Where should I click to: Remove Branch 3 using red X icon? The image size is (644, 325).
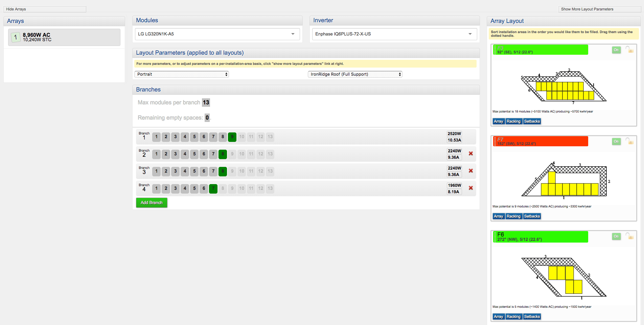(x=470, y=171)
